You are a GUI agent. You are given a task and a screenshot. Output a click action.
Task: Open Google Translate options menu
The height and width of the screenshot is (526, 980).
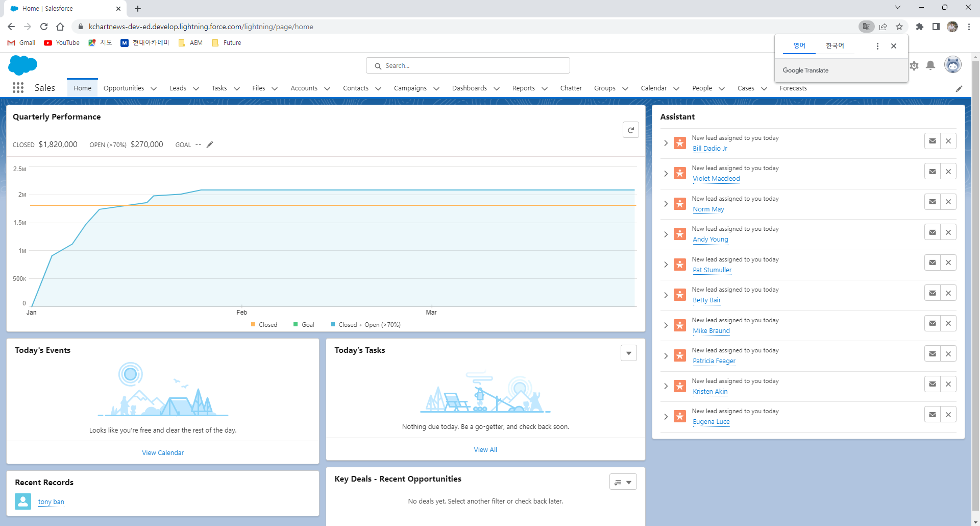pyautogui.click(x=877, y=46)
